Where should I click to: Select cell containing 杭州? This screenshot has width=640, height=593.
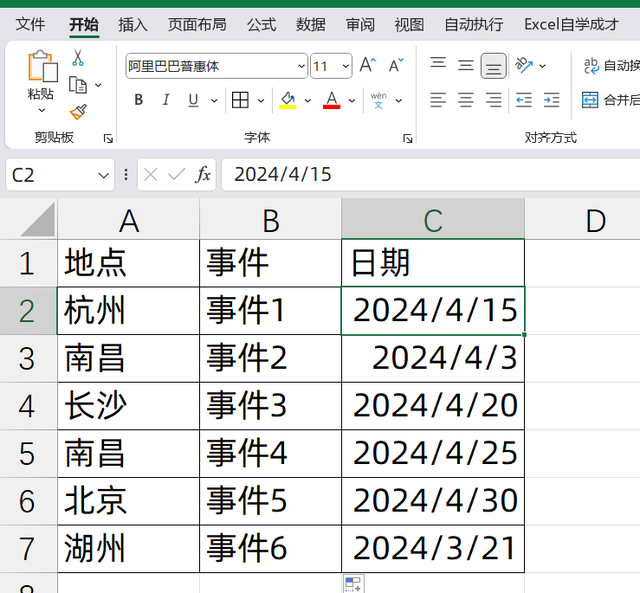[x=128, y=311]
